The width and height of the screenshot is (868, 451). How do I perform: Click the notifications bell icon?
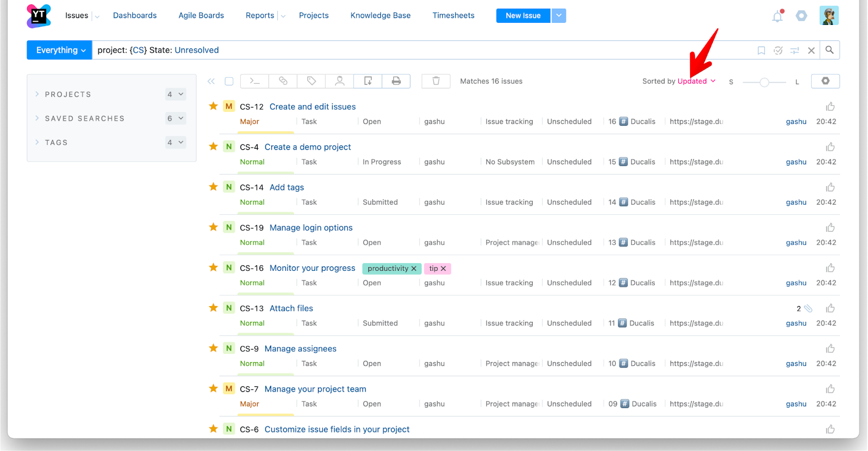tap(777, 16)
